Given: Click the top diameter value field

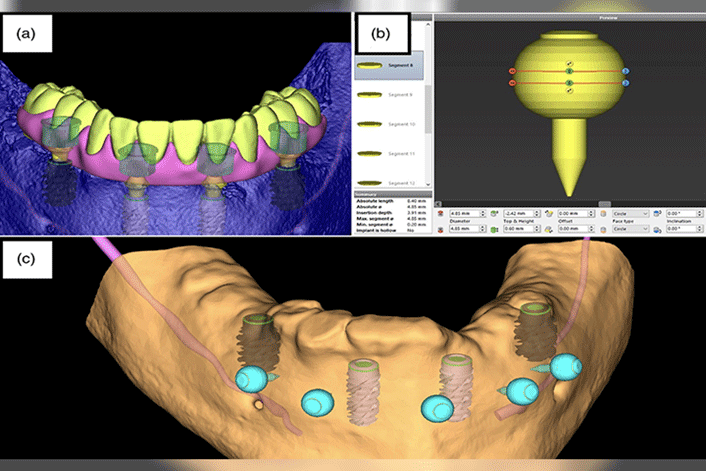Looking at the screenshot, I should [464, 213].
